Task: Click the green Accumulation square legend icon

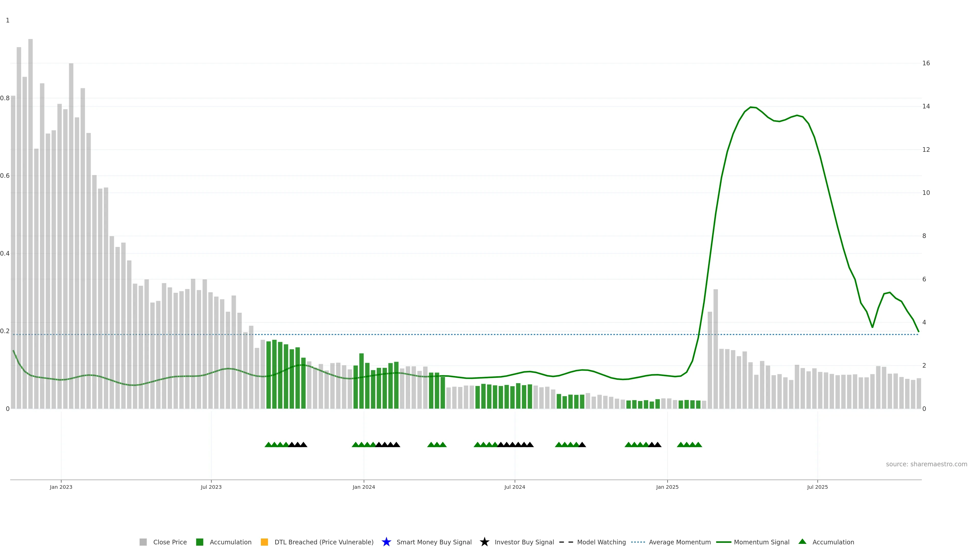Action: pyautogui.click(x=199, y=542)
